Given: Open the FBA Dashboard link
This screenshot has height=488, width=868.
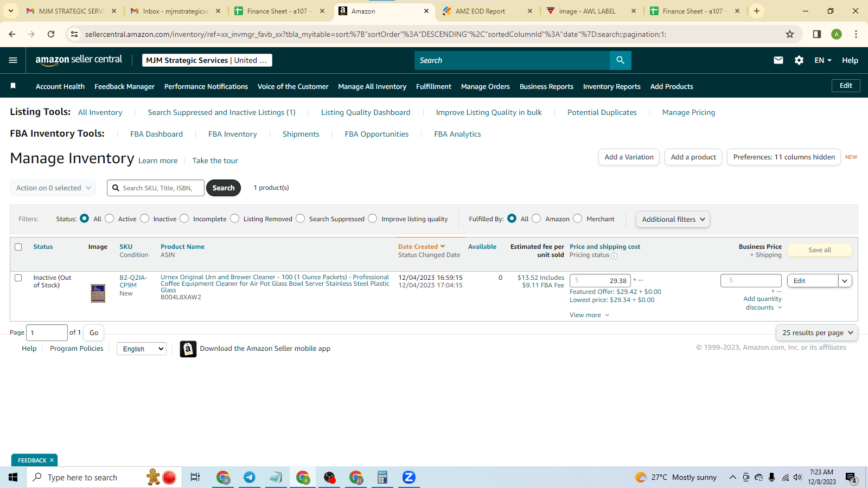Looking at the screenshot, I should [x=156, y=134].
